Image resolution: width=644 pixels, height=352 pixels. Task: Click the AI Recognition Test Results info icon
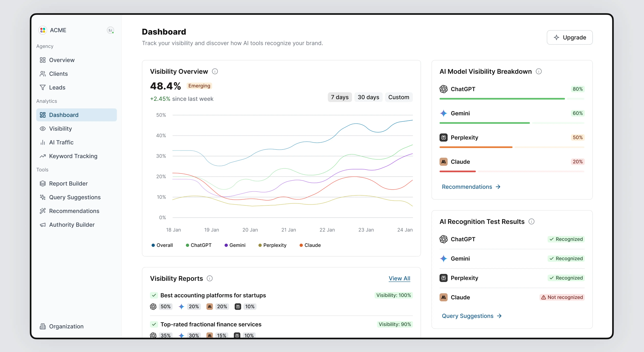[x=531, y=222]
